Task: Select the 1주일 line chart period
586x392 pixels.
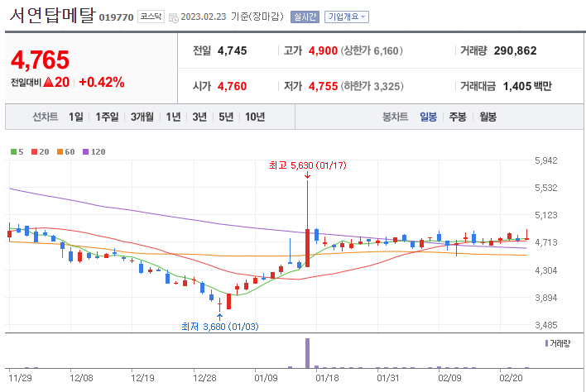Action: click(107, 117)
